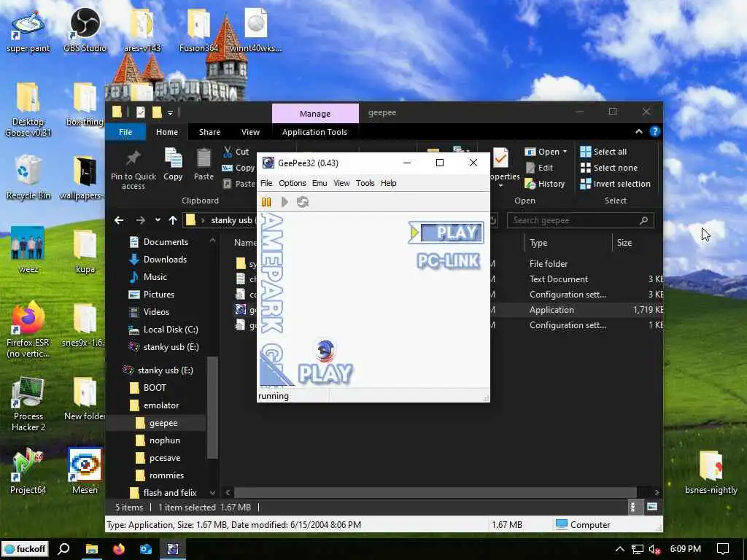
Task: Click History in the Open group
Action: 545,184
